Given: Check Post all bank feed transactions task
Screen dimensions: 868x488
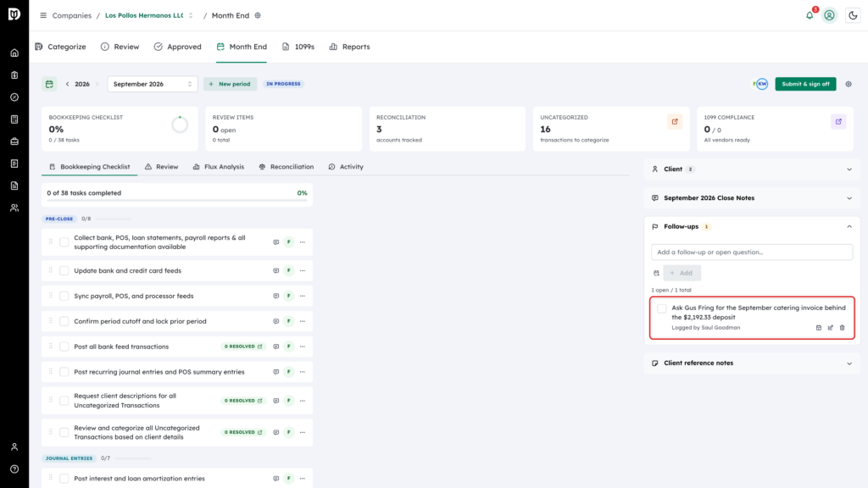Looking at the screenshot, I should [x=64, y=347].
